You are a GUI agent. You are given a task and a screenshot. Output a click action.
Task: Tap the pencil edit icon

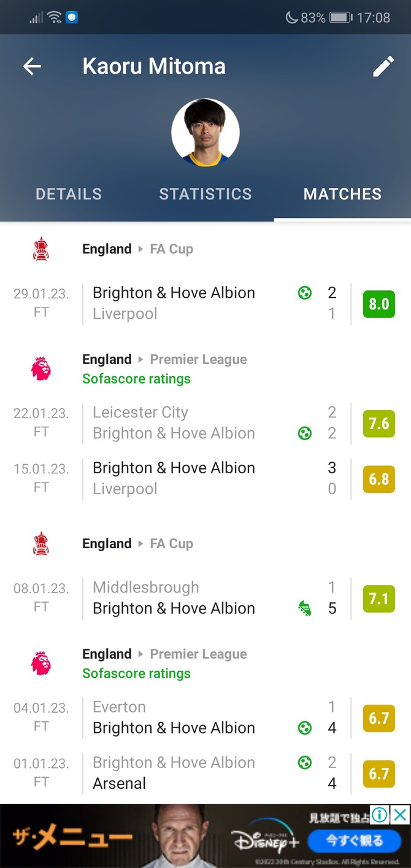[383, 66]
